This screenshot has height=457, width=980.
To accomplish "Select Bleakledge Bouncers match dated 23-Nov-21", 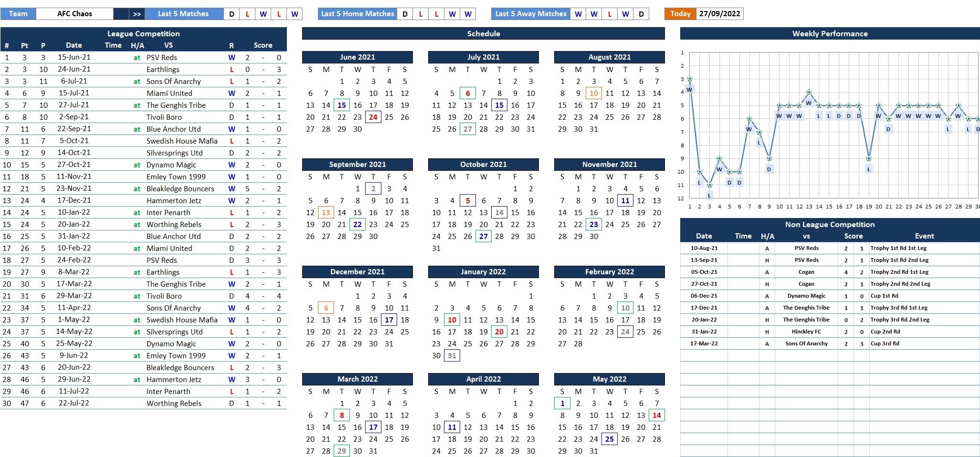I will (x=180, y=189).
